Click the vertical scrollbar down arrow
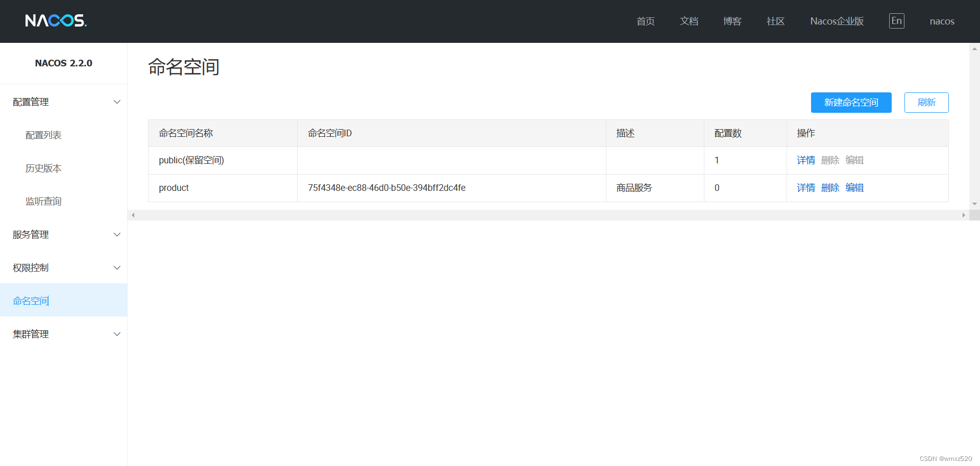The image size is (980, 466). click(974, 204)
